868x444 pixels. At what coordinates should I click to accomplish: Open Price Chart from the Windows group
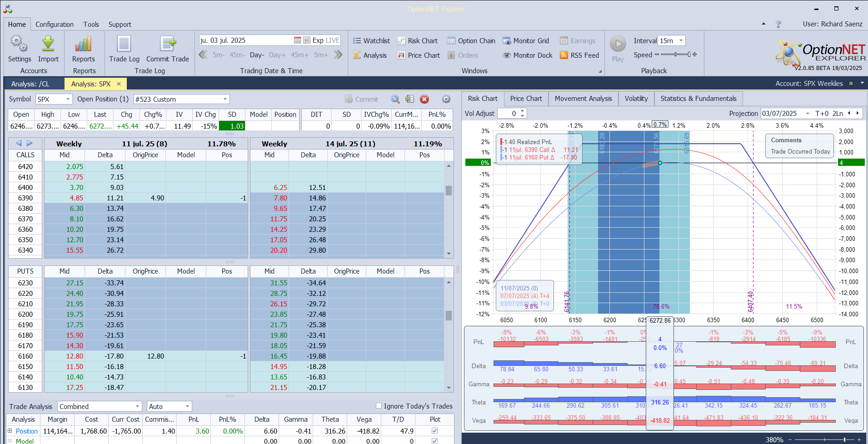[419, 55]
